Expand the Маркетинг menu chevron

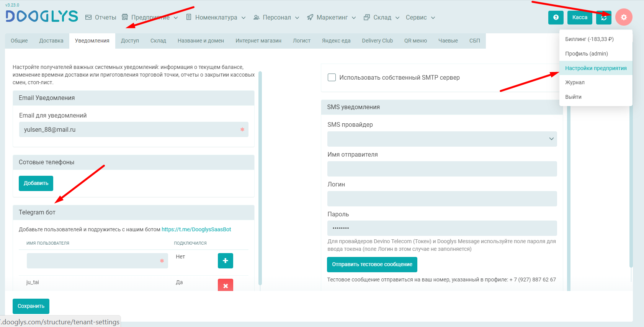(x=354, y=18)
